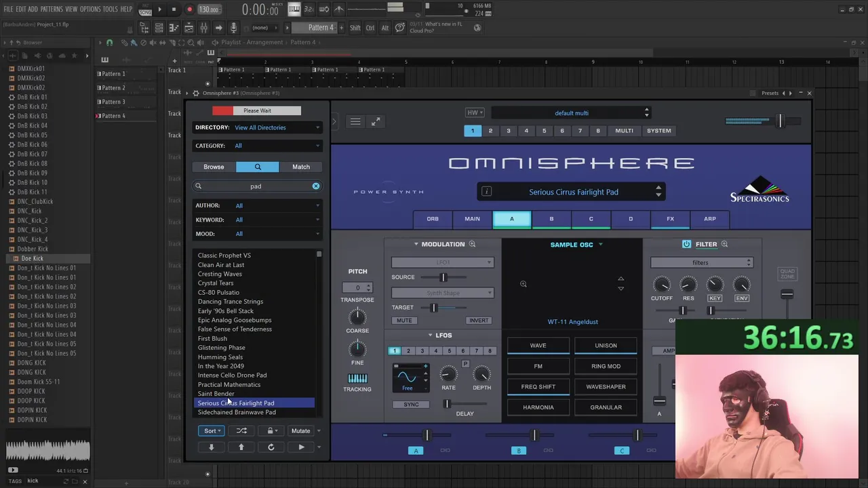This screenshot has width=868, height=488.
Task: Toggle the metronome icon in top bar
Action: coord(339,9)
